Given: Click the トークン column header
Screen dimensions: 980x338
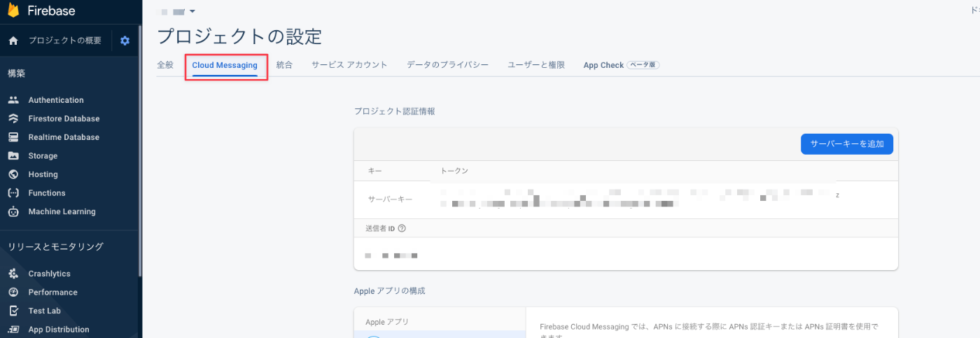Looking at the screenshot, I should click(x=454, y=171).
